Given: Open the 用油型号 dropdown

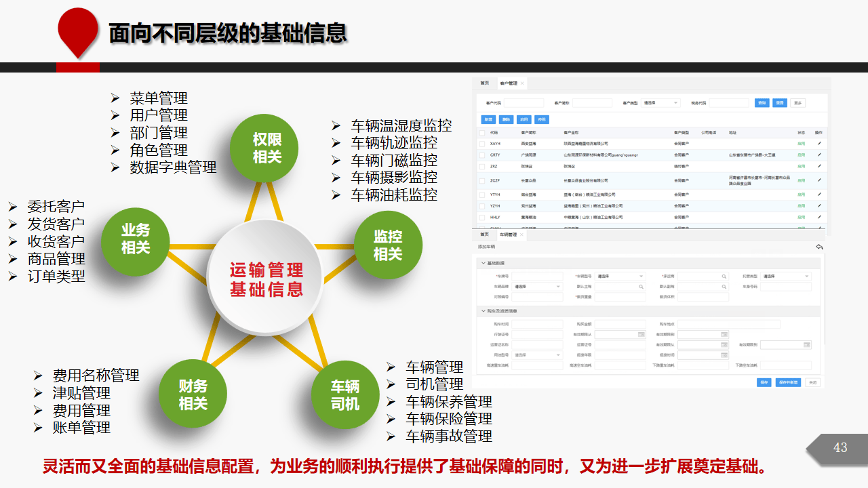Looking at the screenshot, I should pos(537,355).
